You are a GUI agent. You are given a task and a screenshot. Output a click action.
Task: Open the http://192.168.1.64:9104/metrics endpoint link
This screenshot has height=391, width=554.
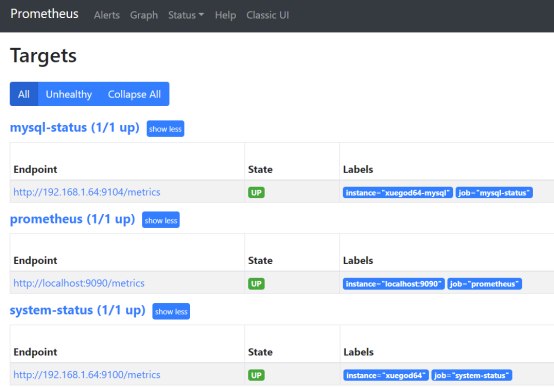(87, 192)
